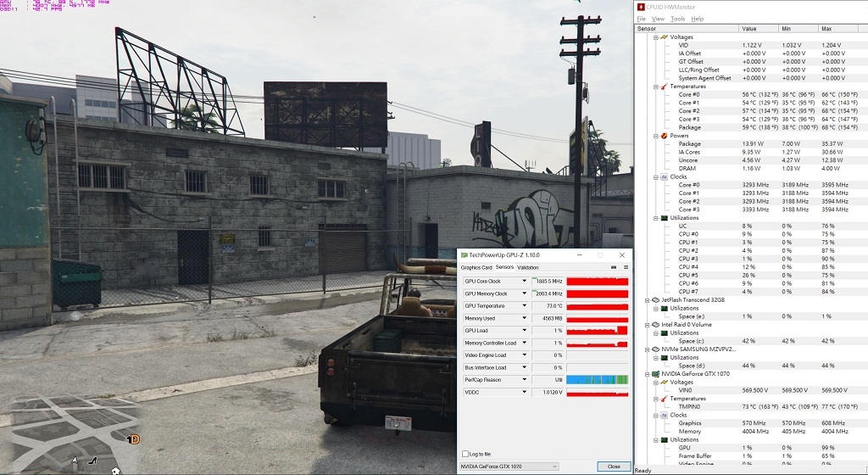Viewport: 868px width, 475px height.
Task: Open the GPU Core Clock sensor dropdown
Action: (x=524, y=282)
